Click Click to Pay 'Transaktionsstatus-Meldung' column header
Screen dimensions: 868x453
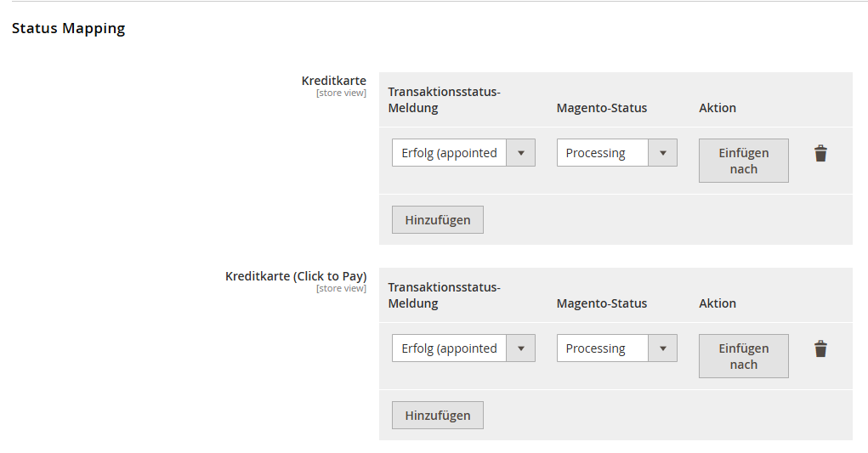pos(444,296)
